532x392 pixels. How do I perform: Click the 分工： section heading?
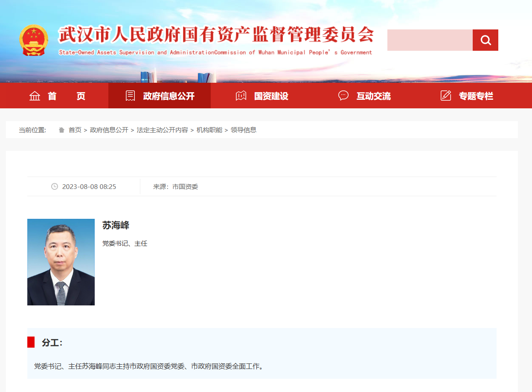52,342
